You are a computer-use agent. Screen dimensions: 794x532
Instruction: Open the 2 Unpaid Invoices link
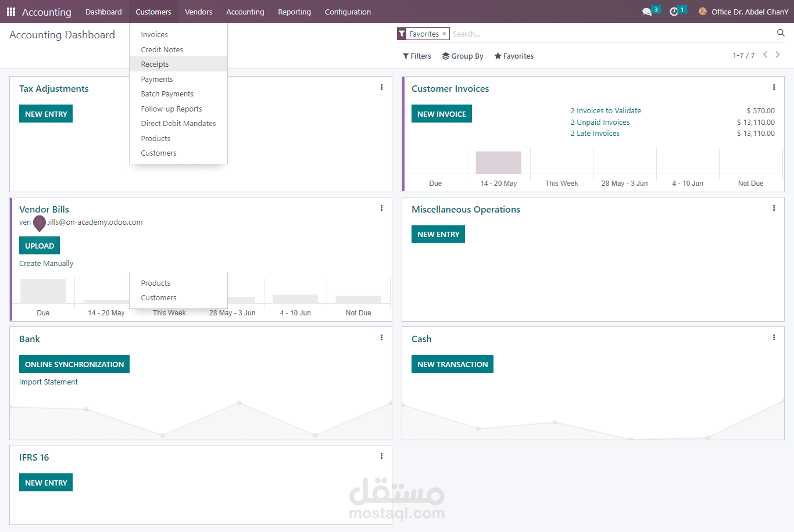click(x=600, y=122)
